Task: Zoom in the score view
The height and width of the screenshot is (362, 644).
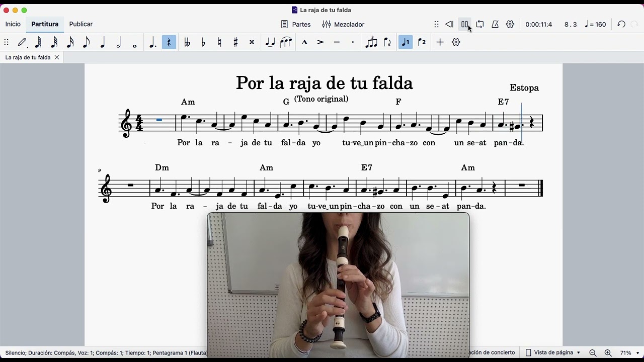Action: click(x=608, y=353)
